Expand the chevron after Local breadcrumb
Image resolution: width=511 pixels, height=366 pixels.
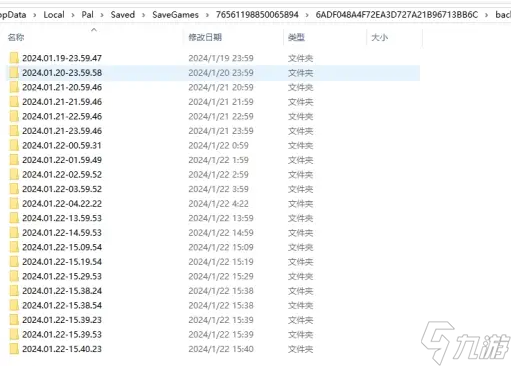73,15
